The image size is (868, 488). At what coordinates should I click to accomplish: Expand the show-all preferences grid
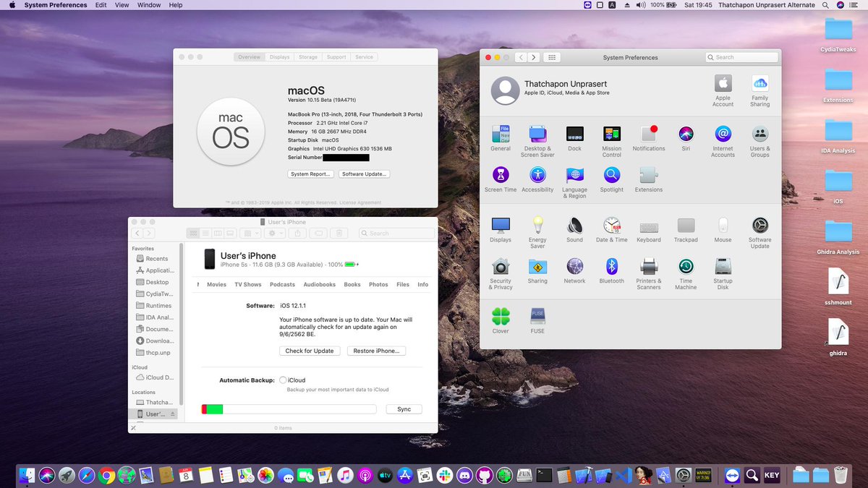pyautogui.click(x=551, y=56)
